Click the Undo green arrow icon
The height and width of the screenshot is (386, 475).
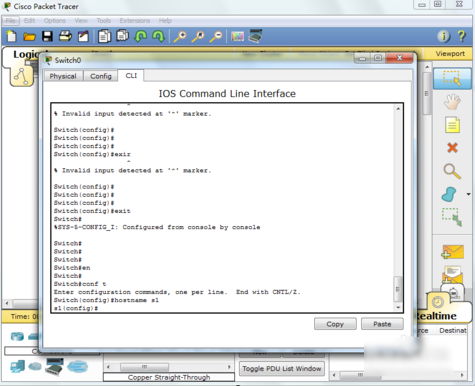point(140,36)
